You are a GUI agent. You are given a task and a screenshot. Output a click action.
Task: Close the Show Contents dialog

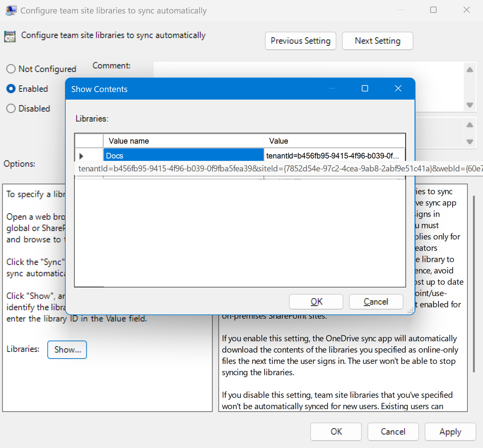pyautogui.click(x=398, y=89)
